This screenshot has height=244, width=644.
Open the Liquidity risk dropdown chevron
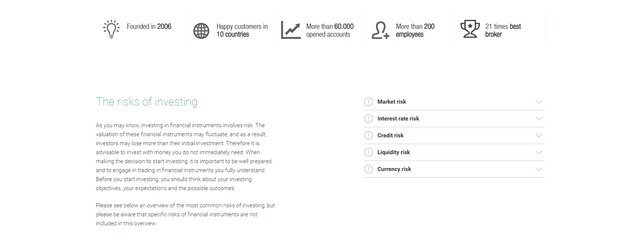click(539, 152)
